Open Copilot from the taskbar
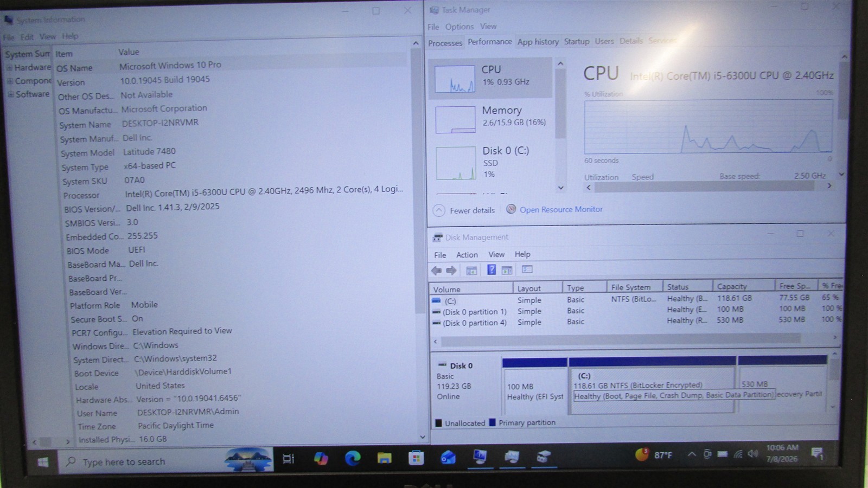The width and height of the screenshot is (868, 488). pos(321,459)
